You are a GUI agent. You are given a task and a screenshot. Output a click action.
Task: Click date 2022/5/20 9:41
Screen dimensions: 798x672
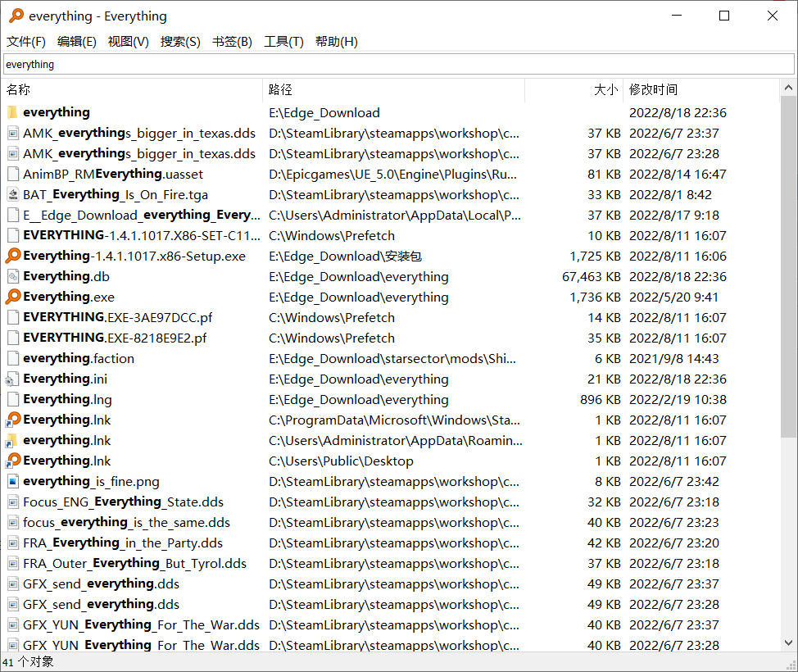(x=673, y=297)
